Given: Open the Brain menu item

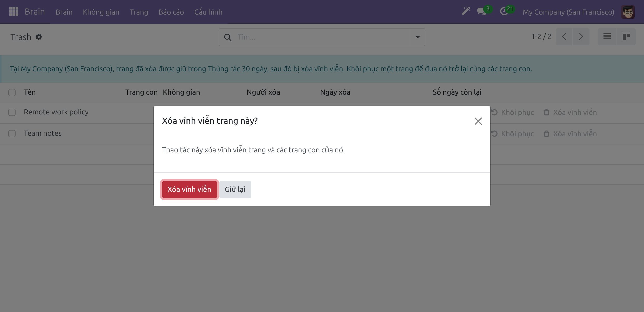Looking at the screenshot, I should 64,12.
